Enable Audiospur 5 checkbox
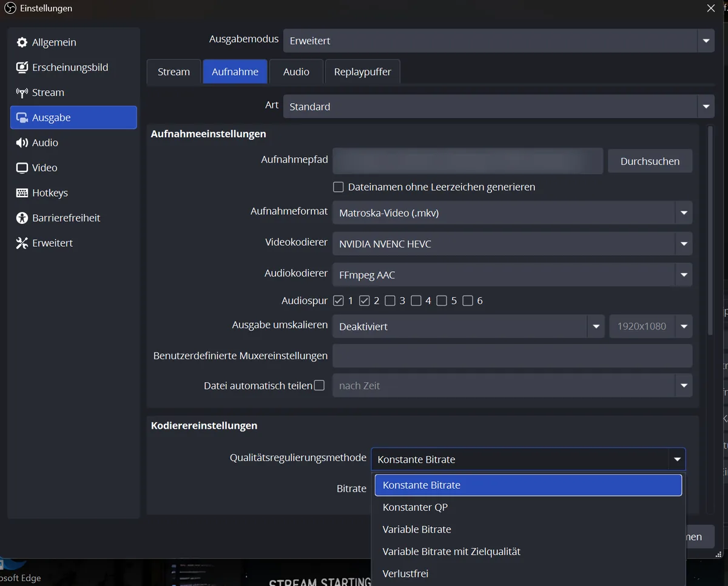The height and width of the screenshot is (586, 728). (442, 300)
